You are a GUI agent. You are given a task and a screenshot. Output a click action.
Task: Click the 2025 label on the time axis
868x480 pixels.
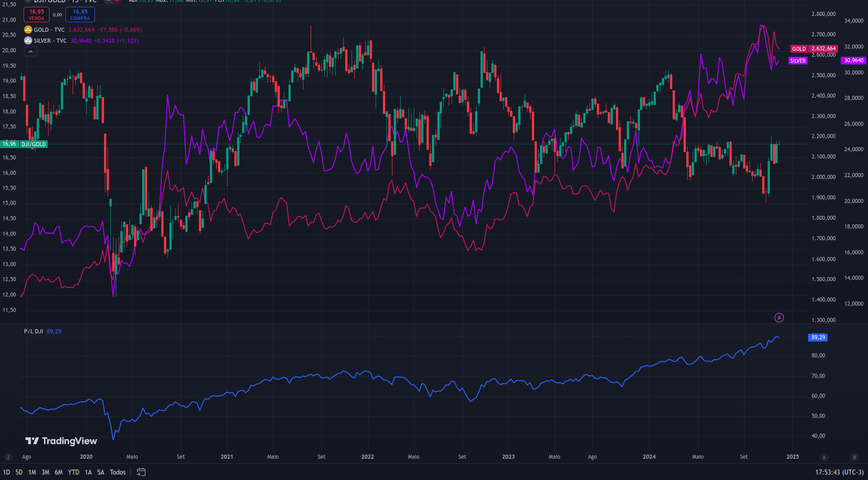pos(793,457)
